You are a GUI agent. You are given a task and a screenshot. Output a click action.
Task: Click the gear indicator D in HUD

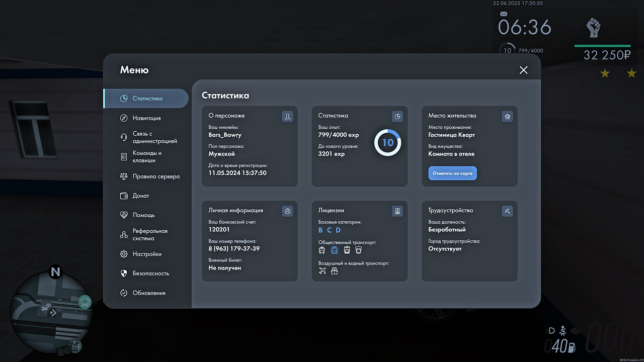551,331
